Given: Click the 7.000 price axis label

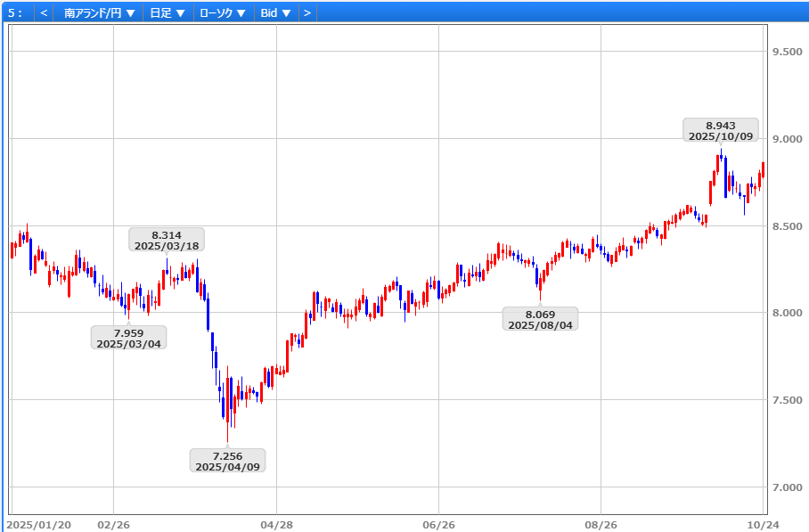Looking at the screenshot, I should tap(787, 487).
